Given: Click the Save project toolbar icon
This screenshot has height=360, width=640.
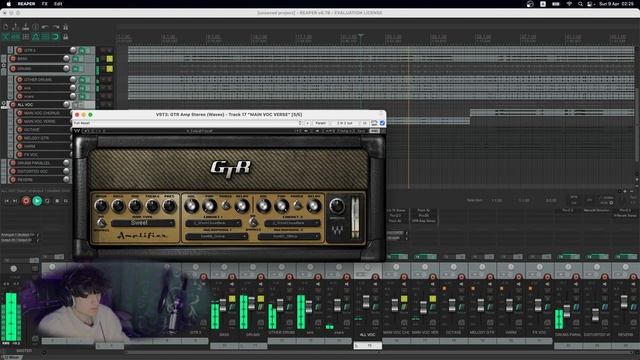Looking at the screenshot, I should pyautogui.click(x=25, y=27).
